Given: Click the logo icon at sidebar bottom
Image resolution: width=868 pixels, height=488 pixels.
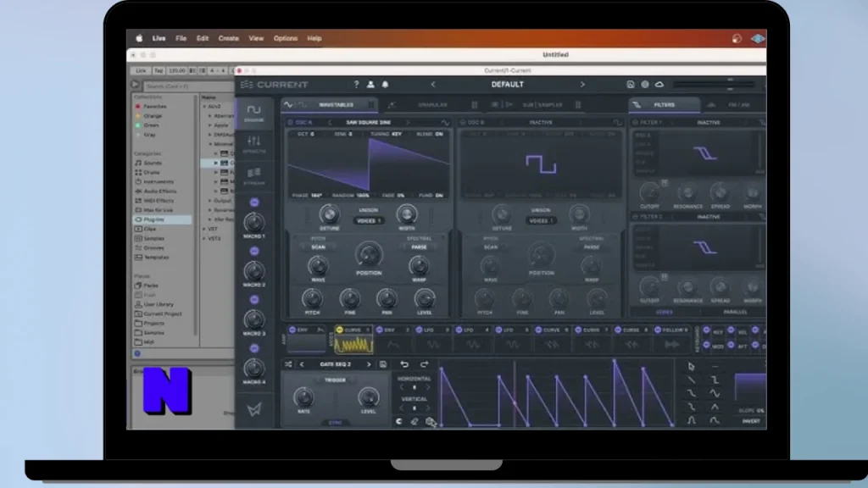Looking at the screenshot, I should 254,409.
